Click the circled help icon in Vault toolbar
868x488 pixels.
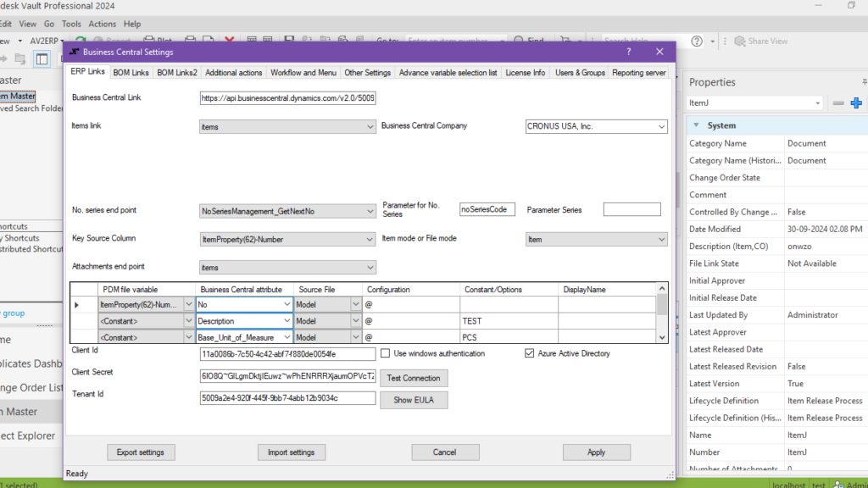click(x=697, y=41)
